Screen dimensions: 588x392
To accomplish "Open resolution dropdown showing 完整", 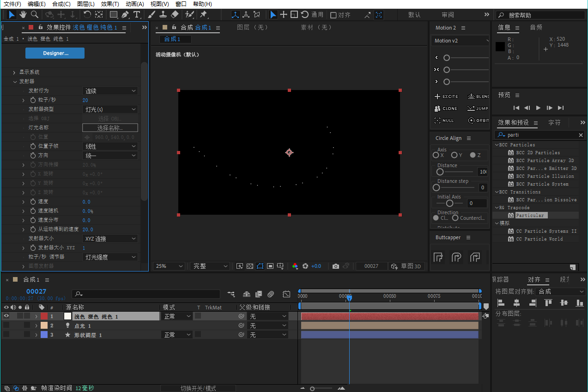I will (x=210, y=266).
